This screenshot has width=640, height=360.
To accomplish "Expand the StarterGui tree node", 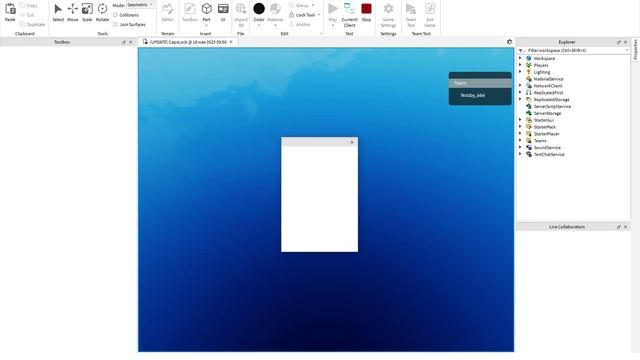I will 520,120.
